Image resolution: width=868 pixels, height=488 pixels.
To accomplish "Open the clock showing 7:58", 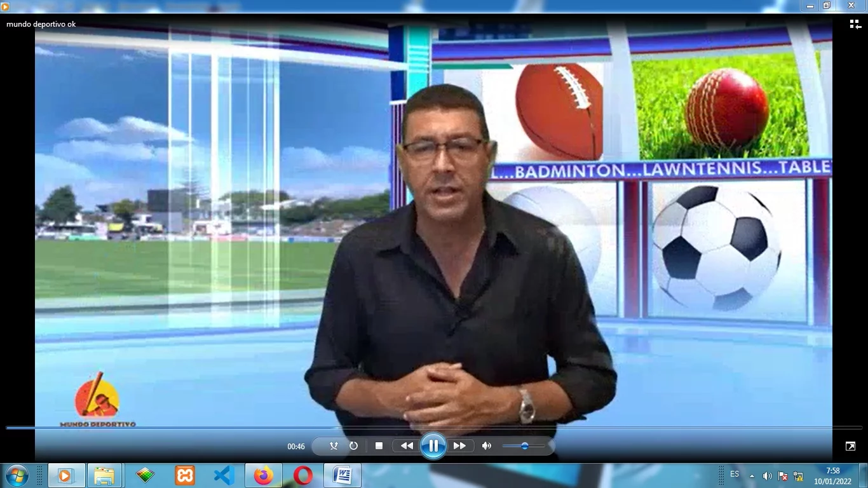I will pyautogui.click(x=833, y=476).
